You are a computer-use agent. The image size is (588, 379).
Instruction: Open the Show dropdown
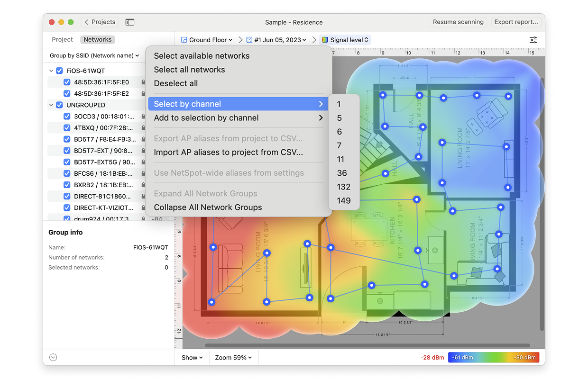[x=192, y=358]
